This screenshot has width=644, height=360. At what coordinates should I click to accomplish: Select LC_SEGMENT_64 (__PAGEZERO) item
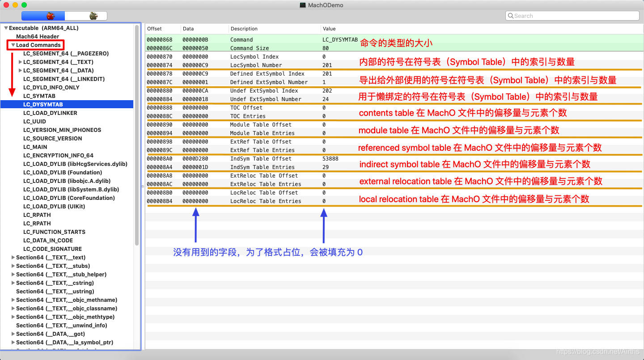coord(66,54)
